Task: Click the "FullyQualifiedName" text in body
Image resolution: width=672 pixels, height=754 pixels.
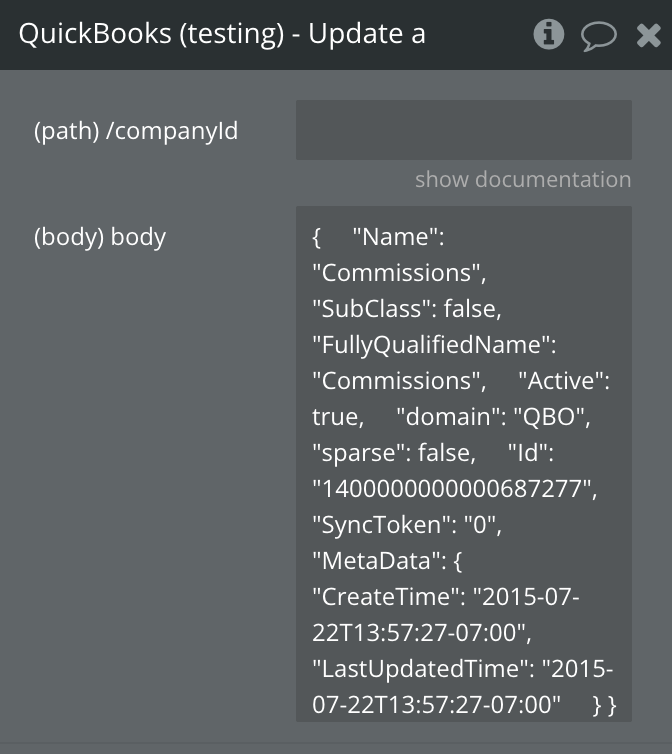Action: point(433,345)
